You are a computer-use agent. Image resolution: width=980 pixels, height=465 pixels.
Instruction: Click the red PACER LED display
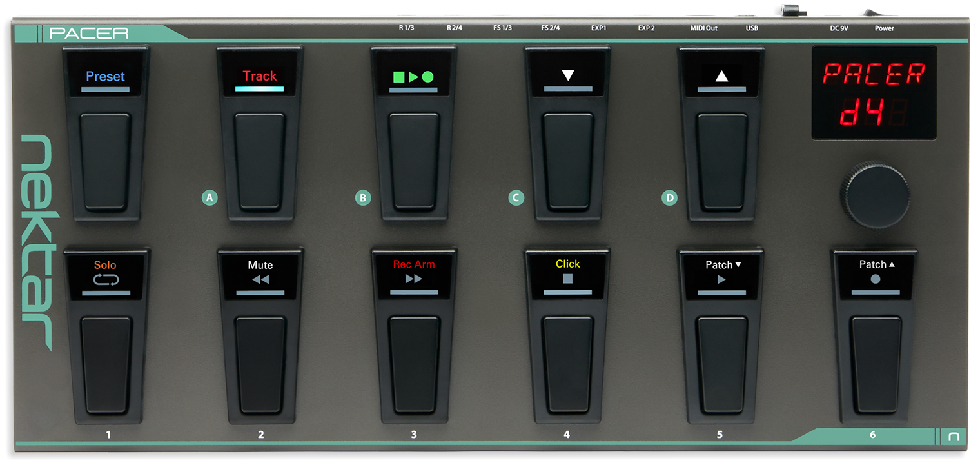(x=874, y=93)
